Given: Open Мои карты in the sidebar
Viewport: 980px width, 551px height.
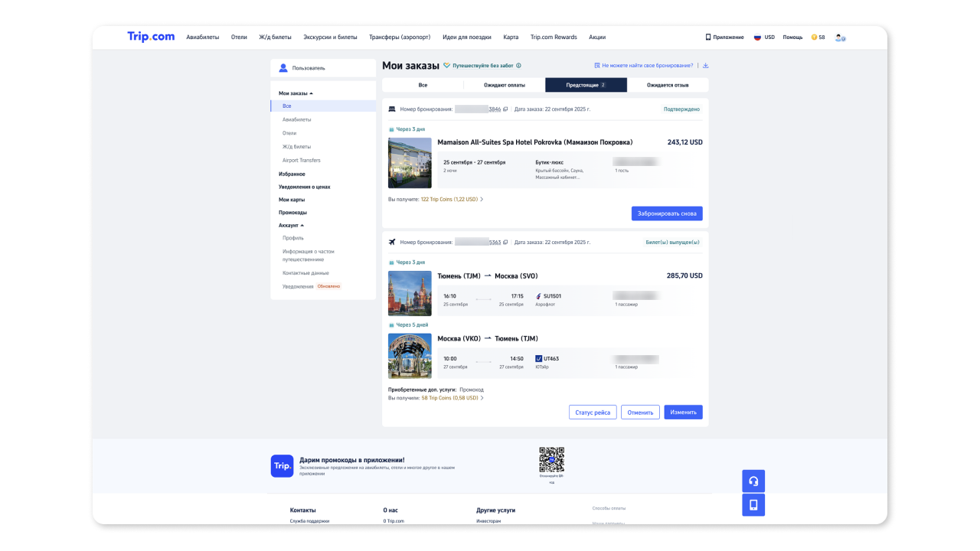Looking at the screenshot, I should click(x=292, y=200).
